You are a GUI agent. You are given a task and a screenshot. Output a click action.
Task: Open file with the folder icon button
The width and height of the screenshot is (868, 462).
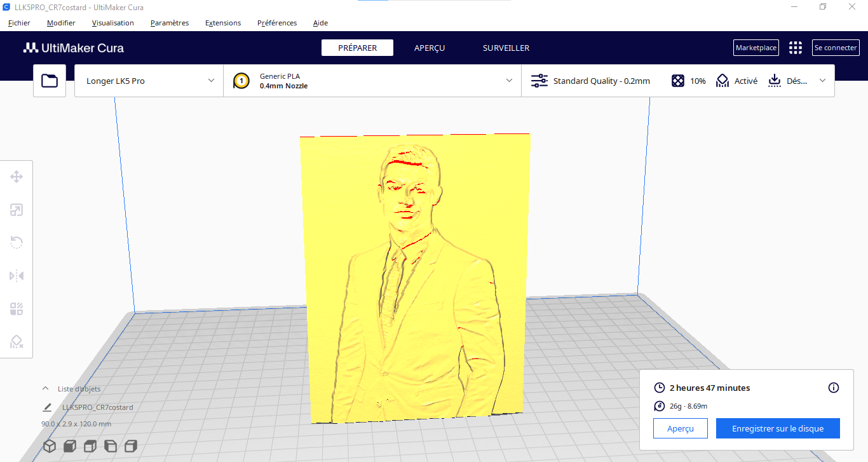[x=50, y=81]
